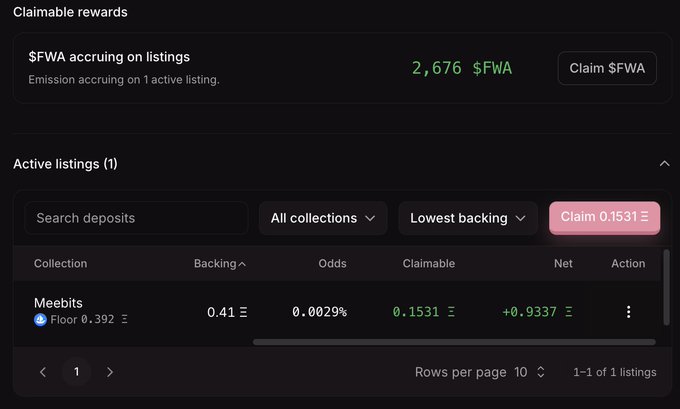
Task: Change Rows per page 10 selector
Action: [529, 372]
